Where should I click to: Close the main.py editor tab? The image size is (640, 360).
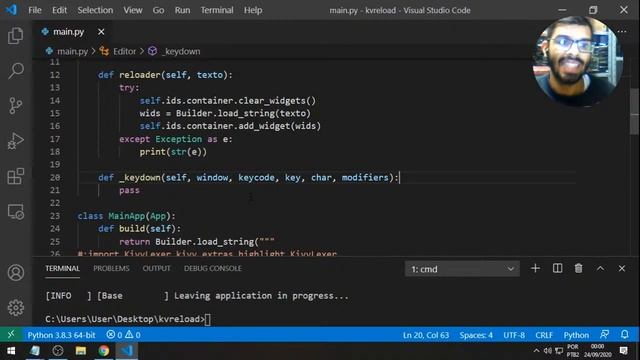[101, 31]
